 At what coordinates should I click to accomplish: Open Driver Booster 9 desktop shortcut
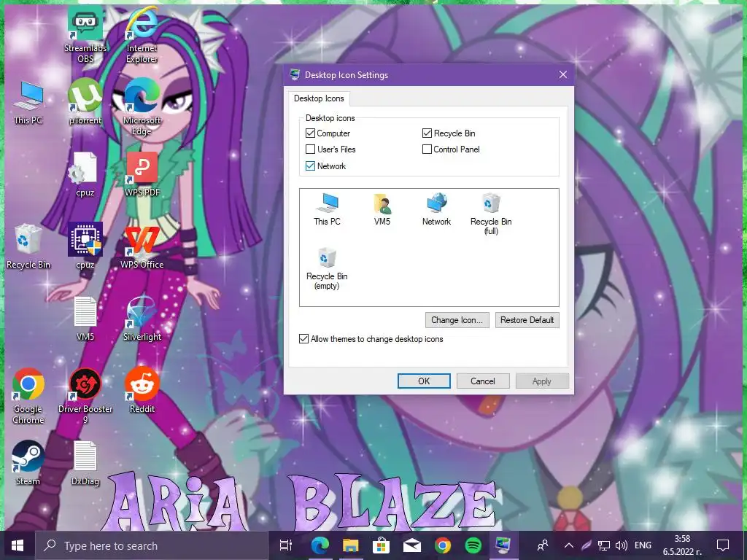pyautogui.click(x=85, y=396)
